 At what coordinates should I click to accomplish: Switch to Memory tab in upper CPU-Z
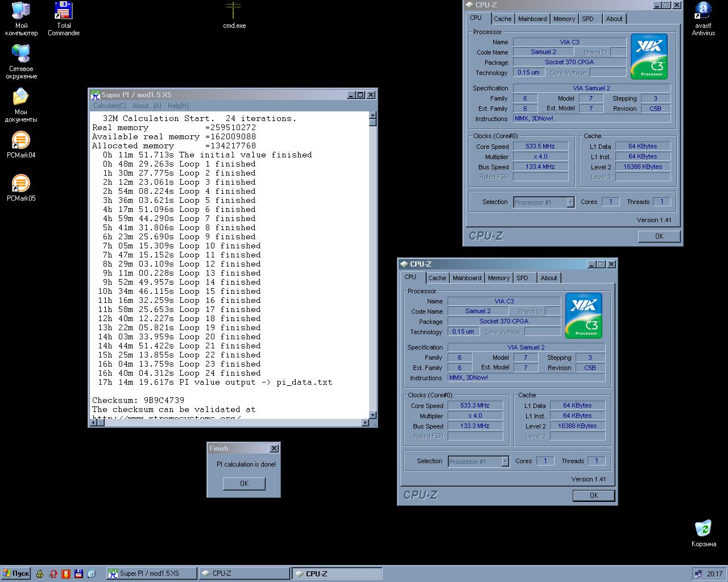click(x=564, y=19)
